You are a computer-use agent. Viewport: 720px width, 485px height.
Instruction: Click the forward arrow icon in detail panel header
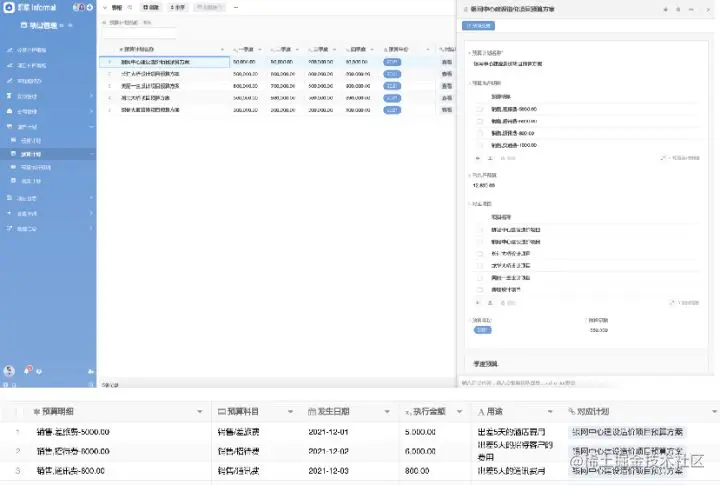click(x=708, y=9)
